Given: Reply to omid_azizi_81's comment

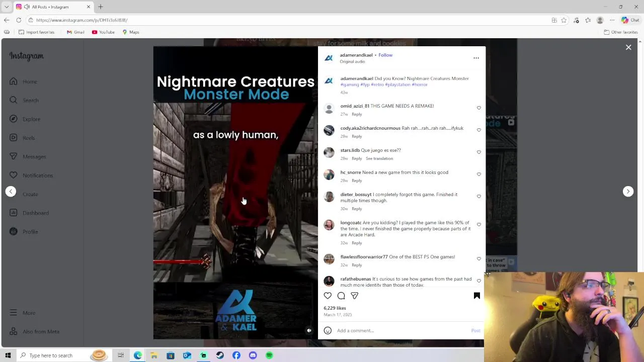Looking at the screenshot, I should [357, 114].
